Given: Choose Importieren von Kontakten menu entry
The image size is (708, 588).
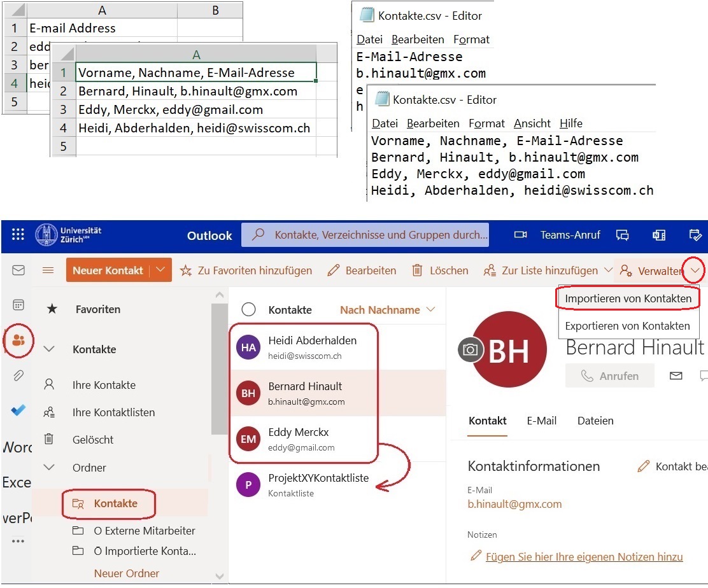Looking at the screenshot, I should (x=628, y=298).
